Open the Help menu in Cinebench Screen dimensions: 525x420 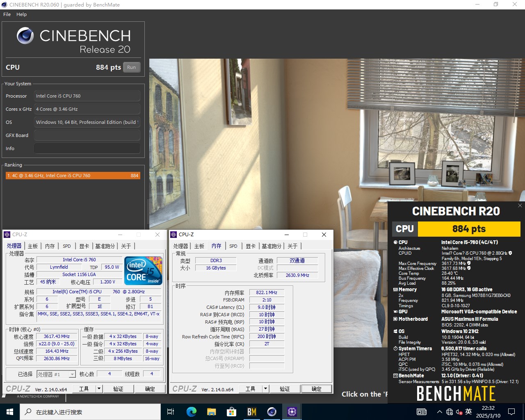(21, 14)
